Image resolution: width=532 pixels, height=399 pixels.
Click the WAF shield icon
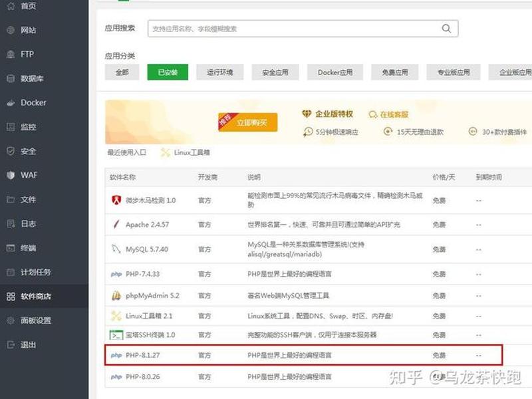coord(11,175)
